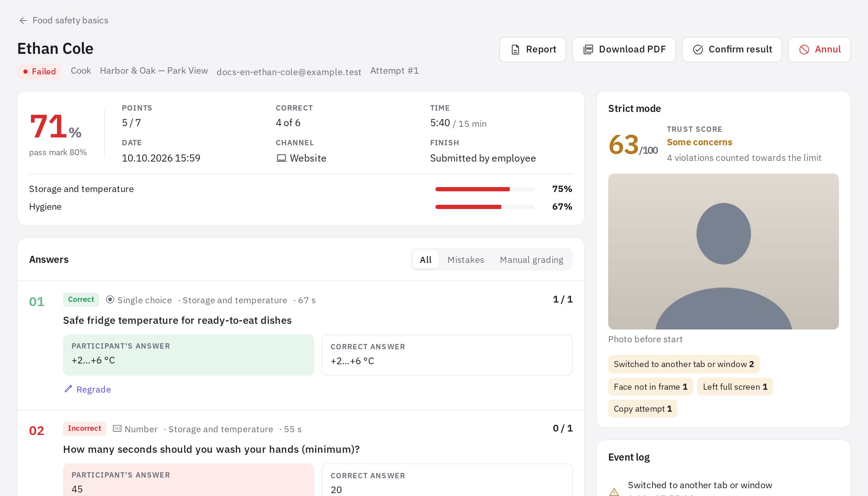Select the All answers tab
Viewport: 868px width, 496px height.
click(x=426, y=260)
